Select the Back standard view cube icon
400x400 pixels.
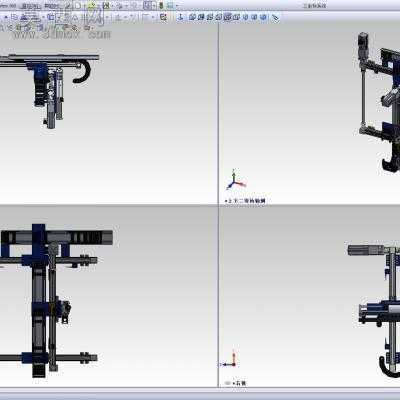pyautogui.click(x=201, y=17)
